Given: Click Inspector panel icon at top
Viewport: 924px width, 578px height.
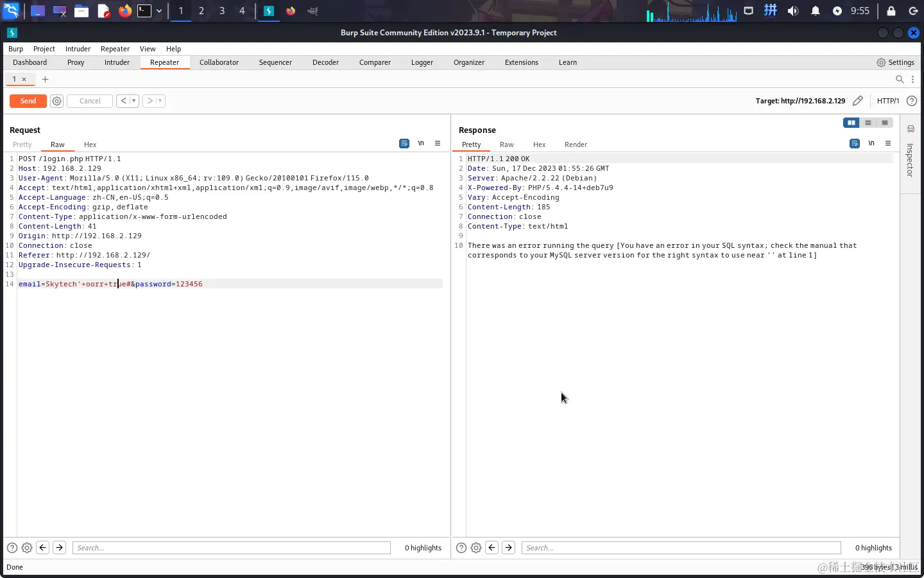Looking at the screenshot, I should (911, 129).
